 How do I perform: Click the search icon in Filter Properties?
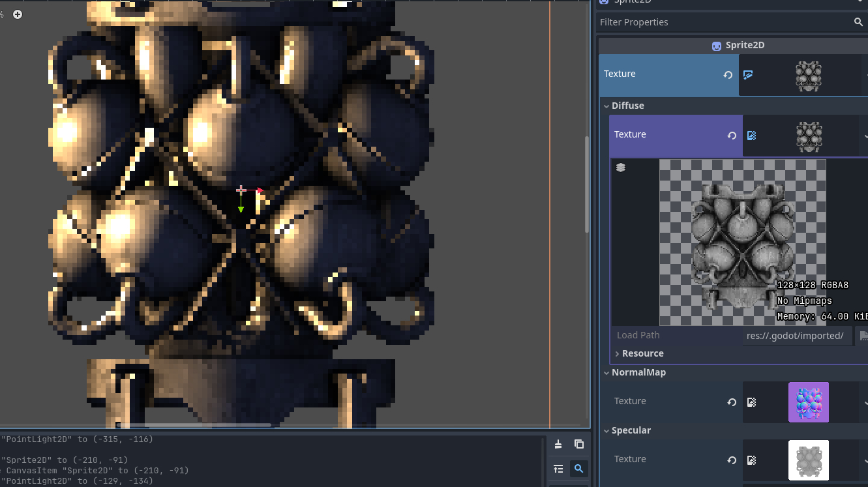click(858, 22)
